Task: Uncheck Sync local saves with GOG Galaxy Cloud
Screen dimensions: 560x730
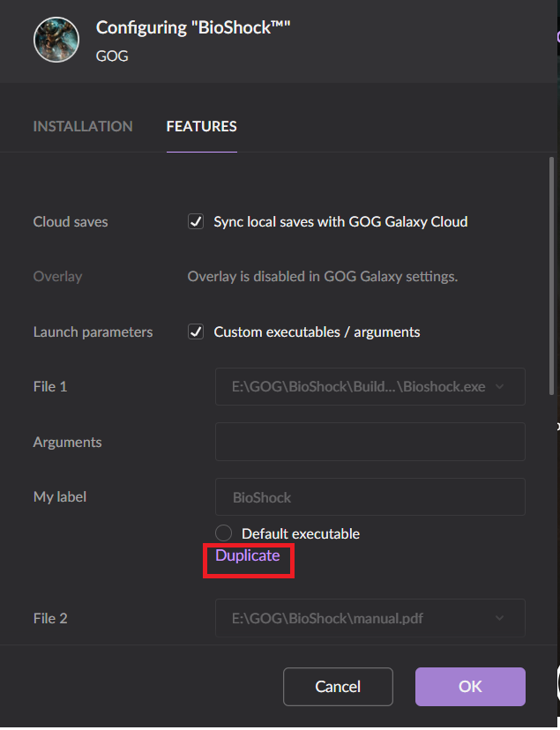Action: (196, 221)
